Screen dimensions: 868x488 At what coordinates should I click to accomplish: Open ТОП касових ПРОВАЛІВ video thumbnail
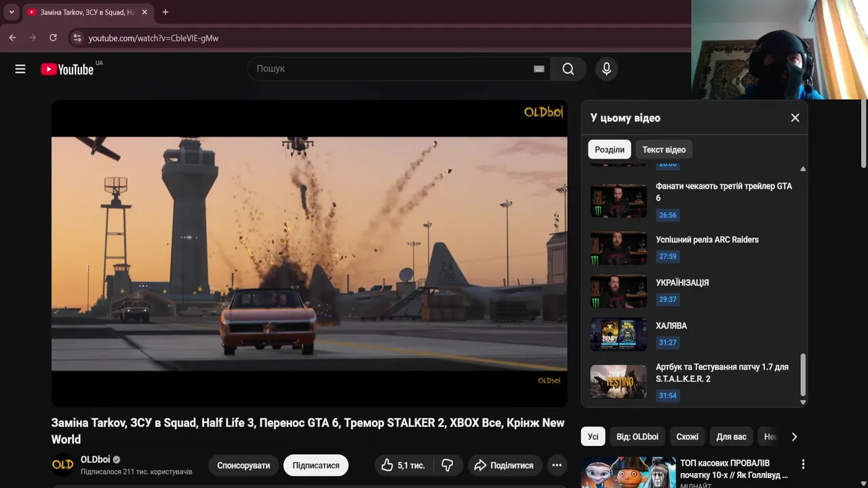point(629,472)
